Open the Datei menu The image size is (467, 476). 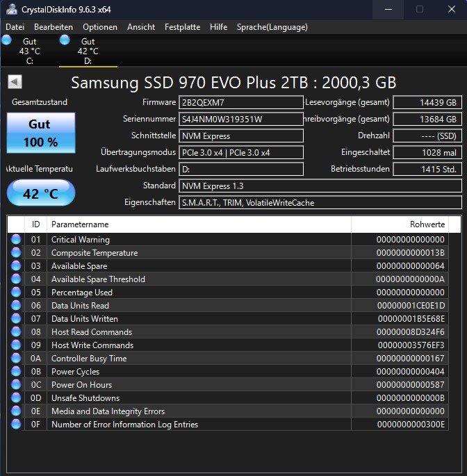tap(15, 27)
